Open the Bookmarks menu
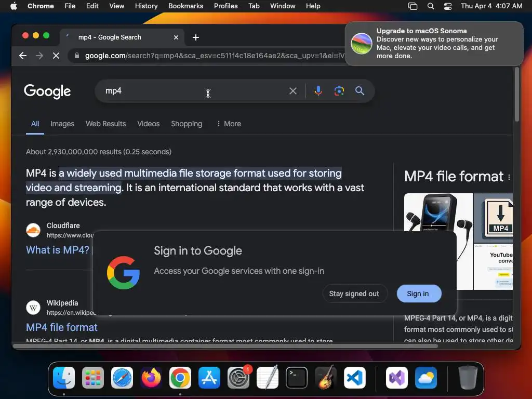This screenshot has width=532, height=399. click(x=185, y=6)
